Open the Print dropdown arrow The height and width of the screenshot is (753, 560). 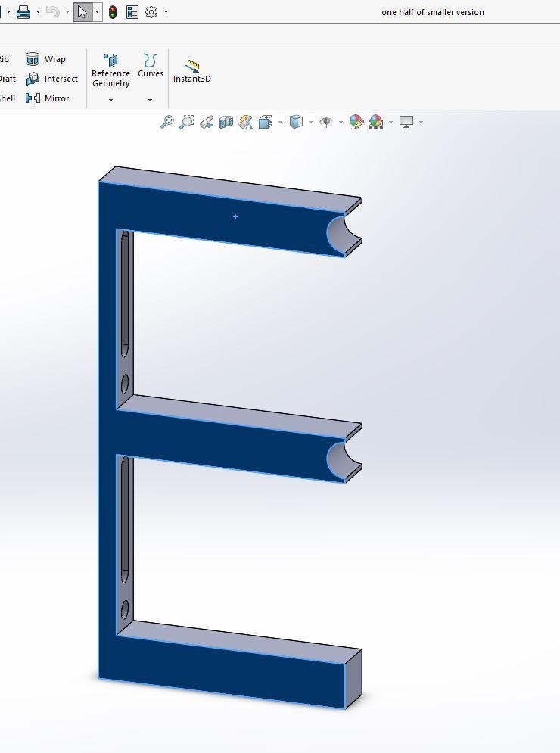click(38, 12)
